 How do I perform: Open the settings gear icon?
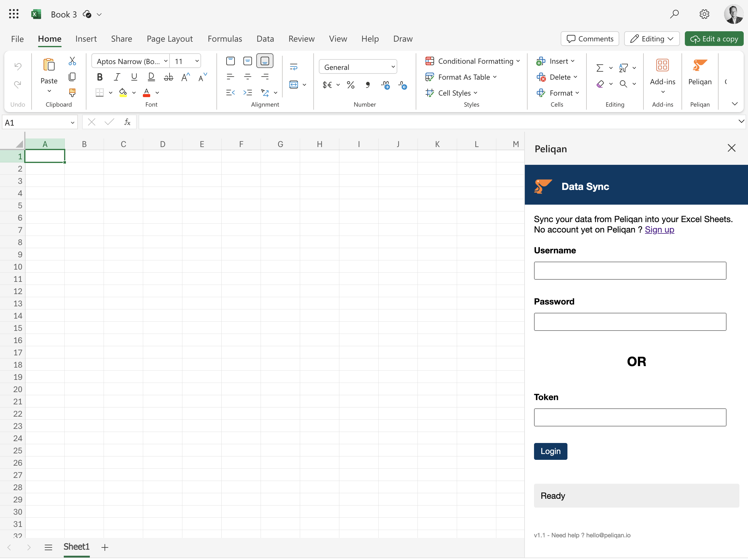pos(704,14)
